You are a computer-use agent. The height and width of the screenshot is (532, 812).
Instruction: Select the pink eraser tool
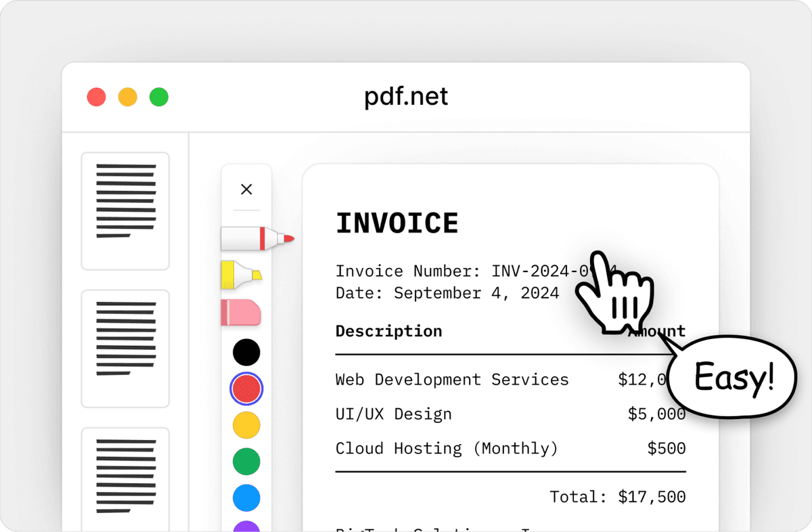(x=241, y=312)
